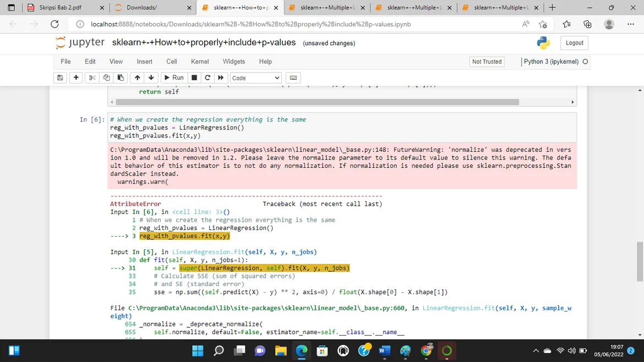Insert a cell below with plus icon

coord(76,78)
